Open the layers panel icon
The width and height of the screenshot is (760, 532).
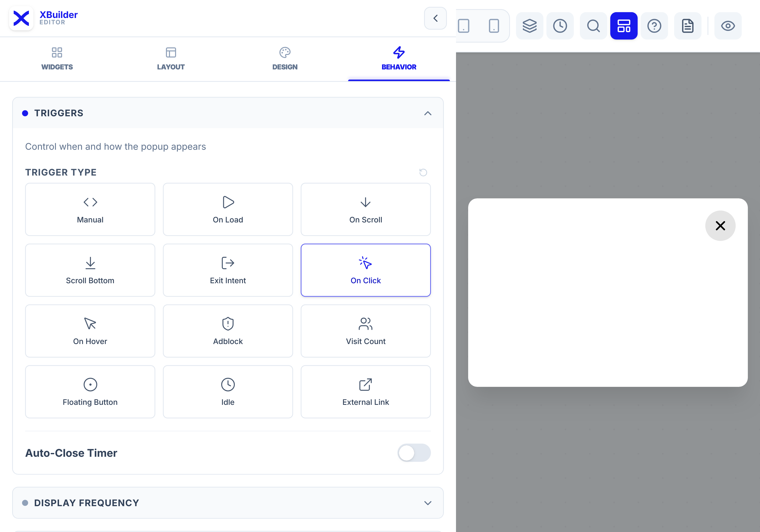[529, 26]
